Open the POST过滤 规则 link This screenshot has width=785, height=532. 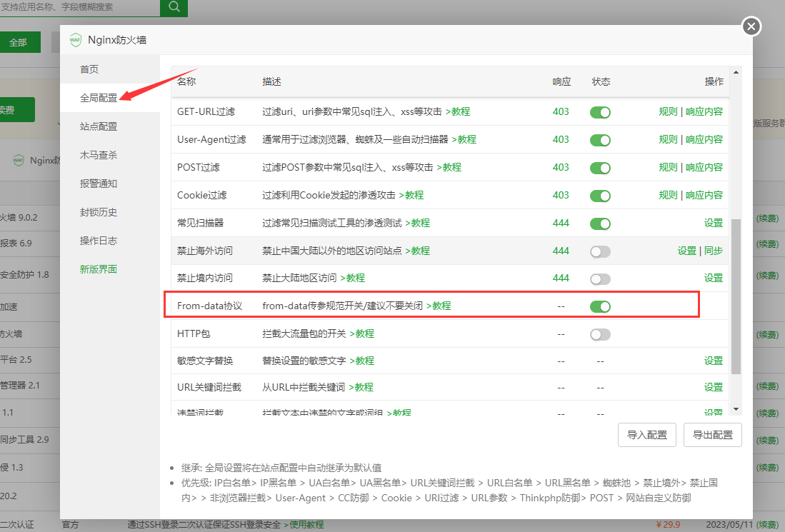pyautogui.click(x=668, y=167)
